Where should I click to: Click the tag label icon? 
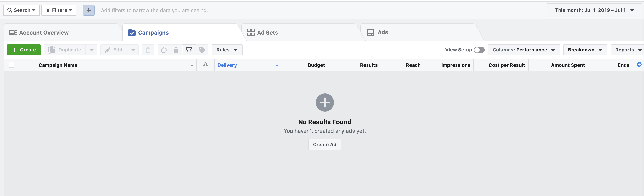pos(202,50)
